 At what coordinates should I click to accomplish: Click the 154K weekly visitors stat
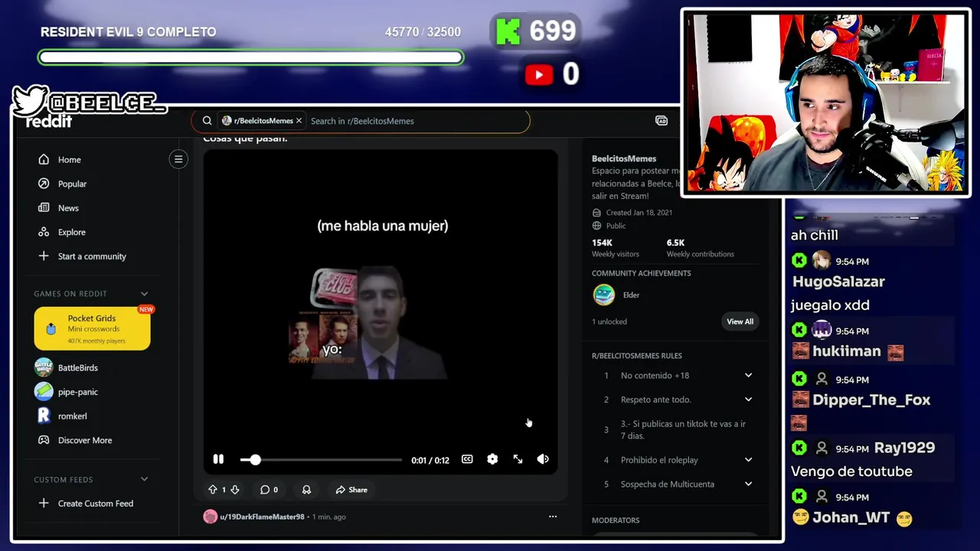615,248
